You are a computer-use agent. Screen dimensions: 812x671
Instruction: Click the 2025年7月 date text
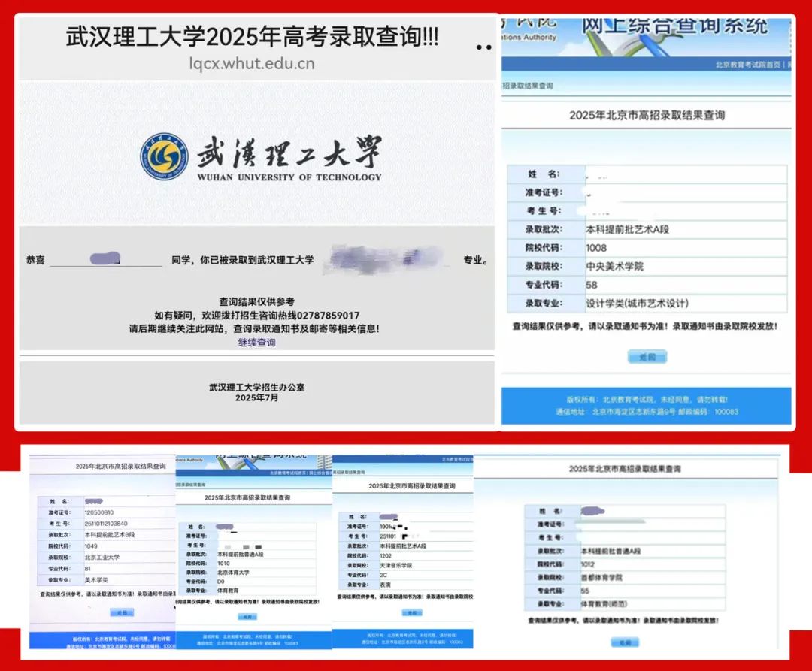pos(257,397)
